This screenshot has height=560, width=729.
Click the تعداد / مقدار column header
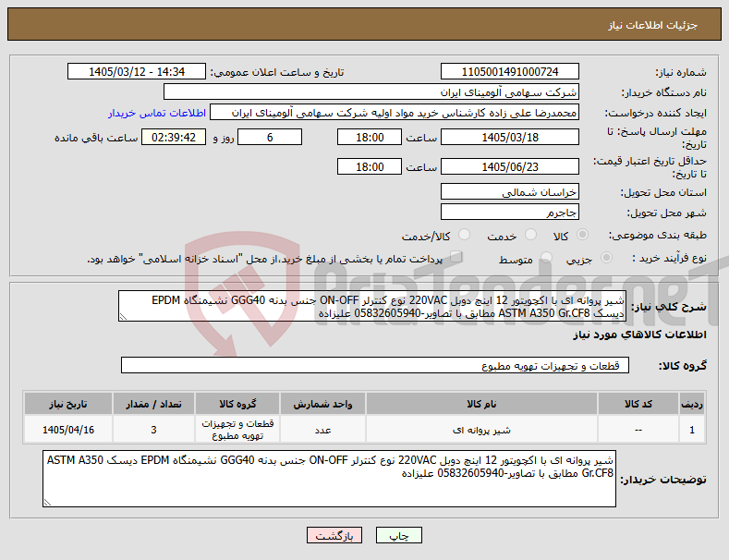pyautogui.click(x=153, y=404)
